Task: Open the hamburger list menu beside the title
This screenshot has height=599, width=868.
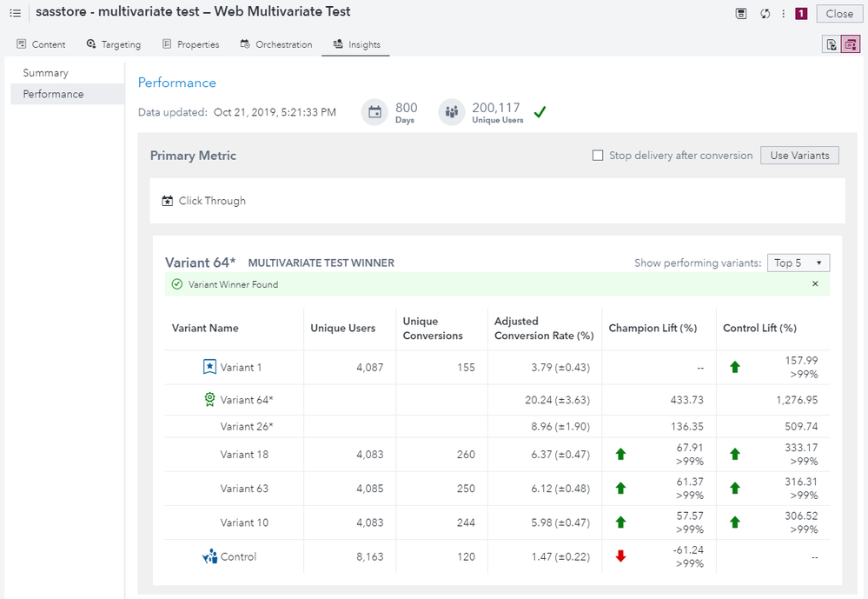Action: pyautogui.click(x=15, y=13)
